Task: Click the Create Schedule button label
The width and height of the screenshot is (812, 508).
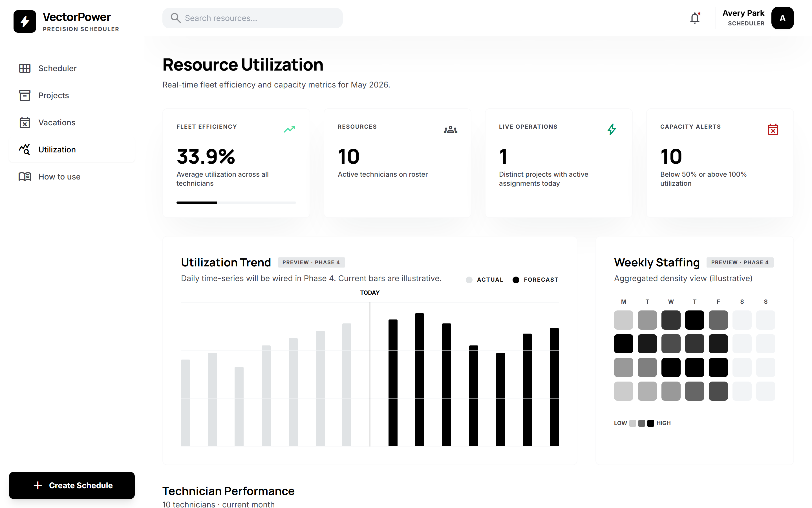Action: (81, 485)
